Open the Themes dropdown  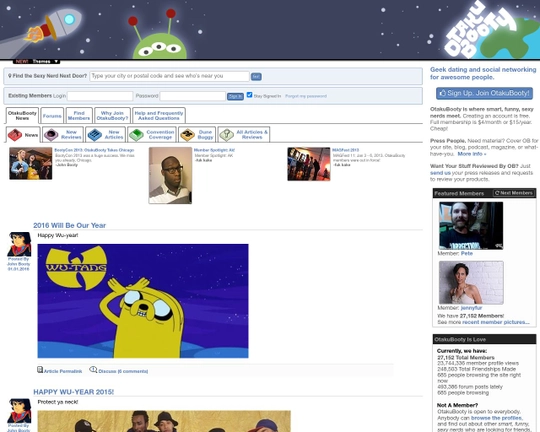tap(37, 61)
